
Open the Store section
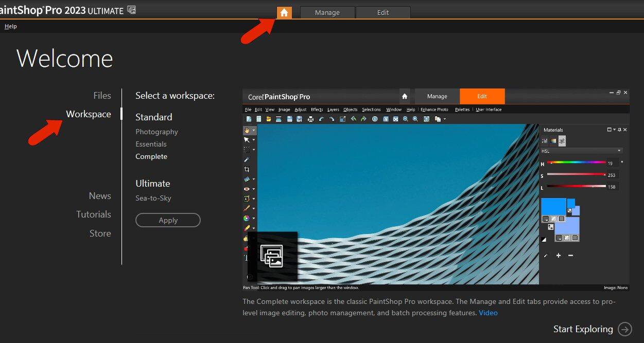pos(100,233)
